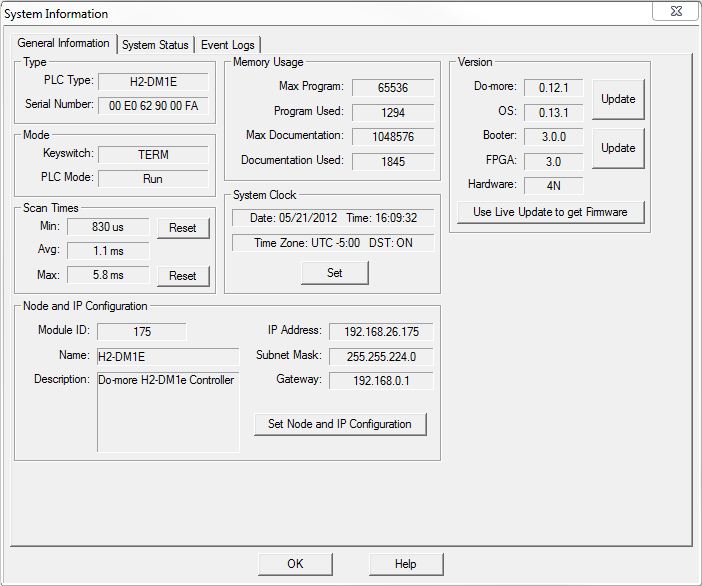Reset the maximum scan time
The image size is (702, 586).
tap(183, 276)
